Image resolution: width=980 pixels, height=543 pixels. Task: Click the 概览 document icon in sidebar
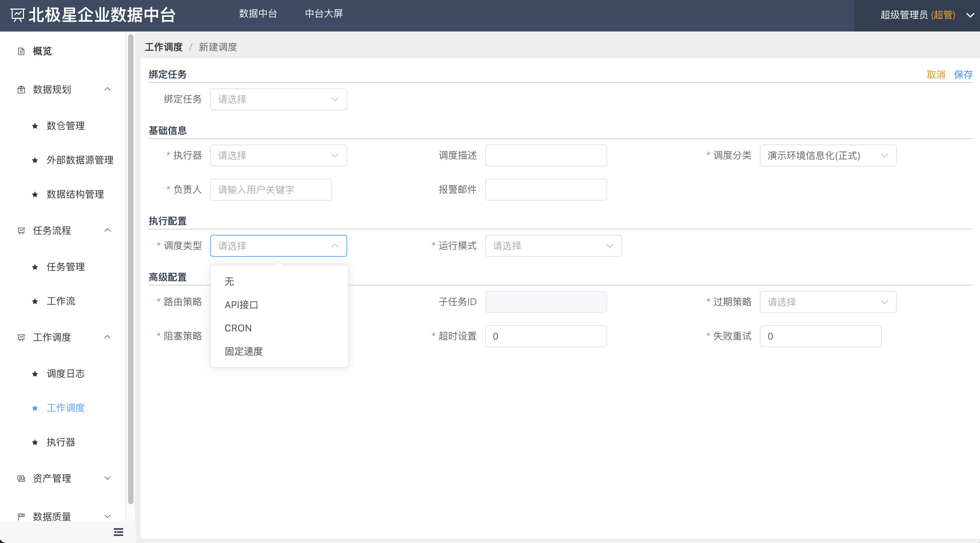(21, 51)
